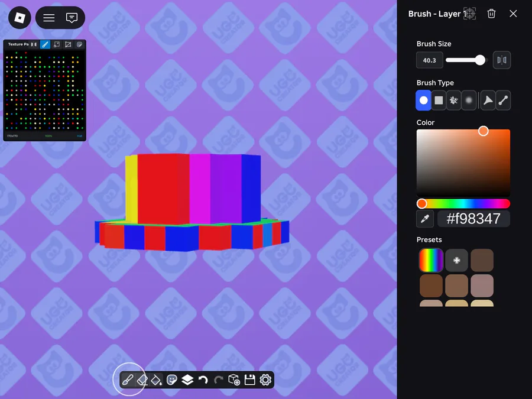Select the square brush type
Screen dimensions: 532x399
pyautogui.click(x=439, y=100)
